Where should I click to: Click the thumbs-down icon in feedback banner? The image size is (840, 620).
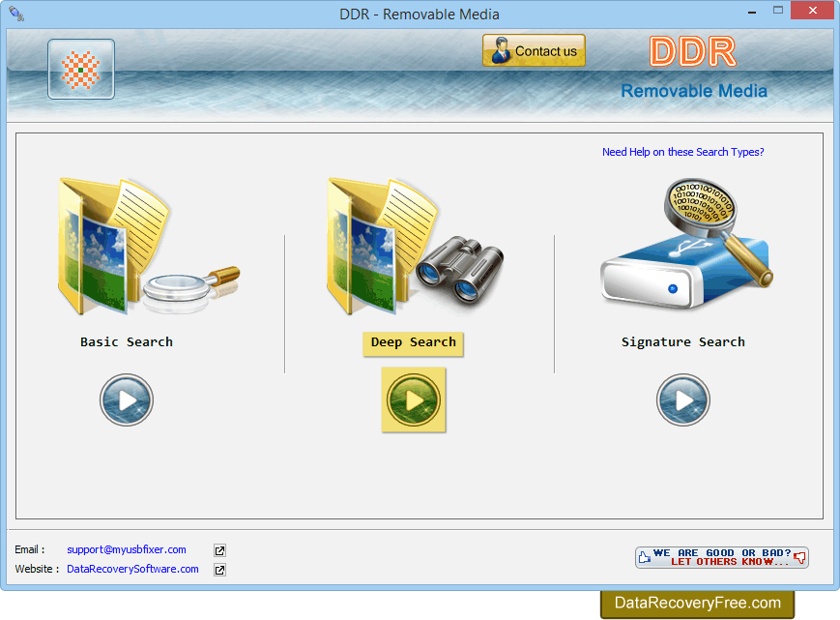pos(799,558)
